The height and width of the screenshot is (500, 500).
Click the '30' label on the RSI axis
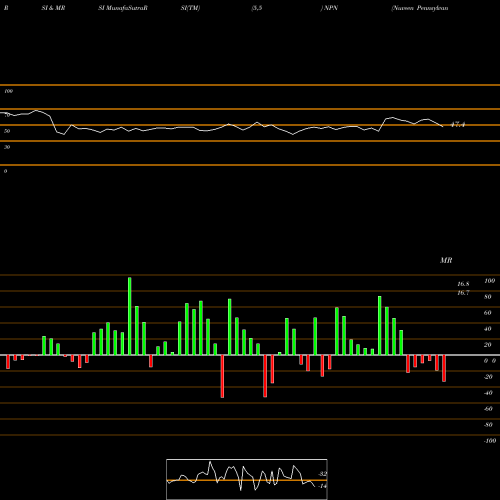click(x=7, y=147)
